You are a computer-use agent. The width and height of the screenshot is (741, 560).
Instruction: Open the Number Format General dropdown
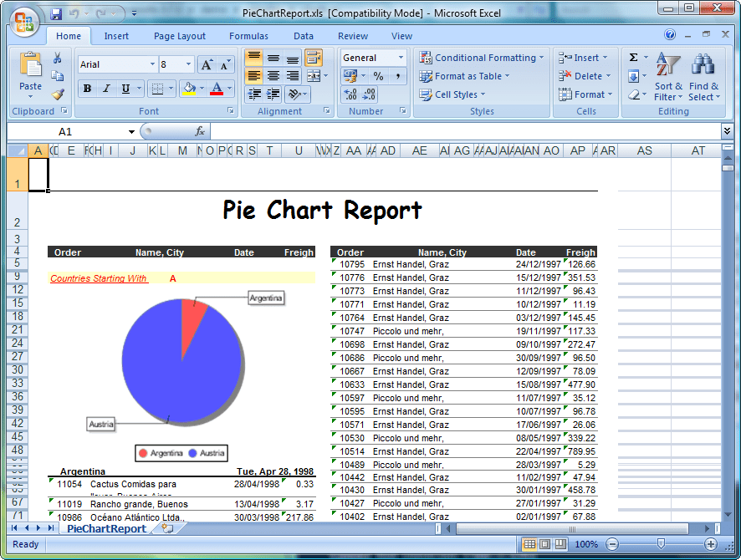point(401,58)
